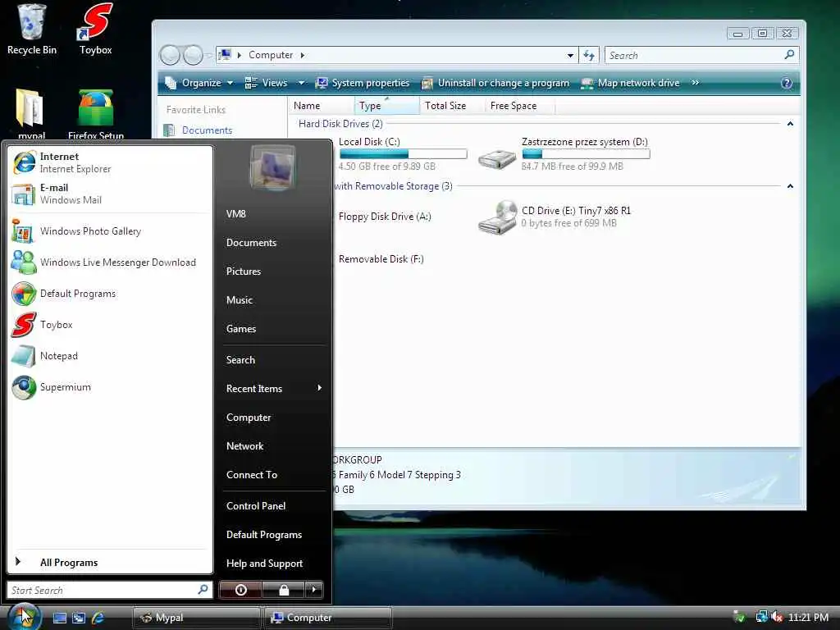The height and width of the screenshot is (630, 840).
Task: Select the CD Drive (E:) Tiny7 icon
Action: click(498, 217)
